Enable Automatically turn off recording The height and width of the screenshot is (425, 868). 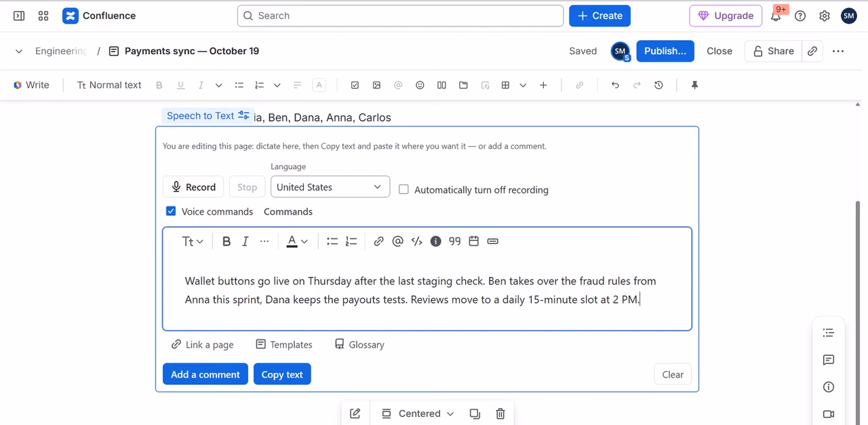pos(403,189)
